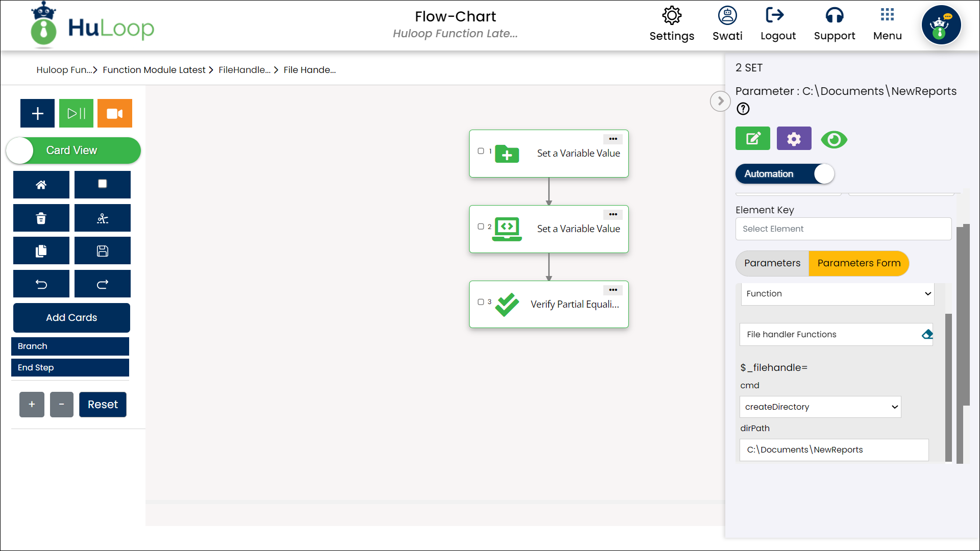Toggle the Automation switch

[785, 174]
